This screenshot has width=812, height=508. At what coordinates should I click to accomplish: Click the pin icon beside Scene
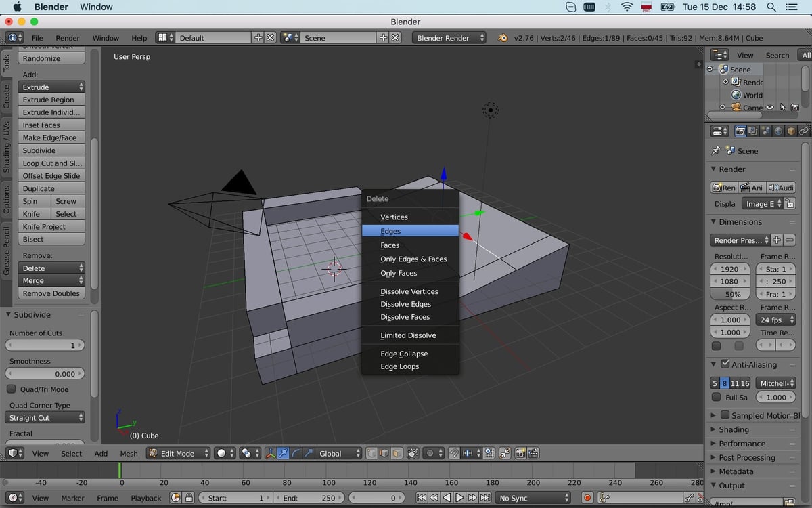tap(716, 151)
